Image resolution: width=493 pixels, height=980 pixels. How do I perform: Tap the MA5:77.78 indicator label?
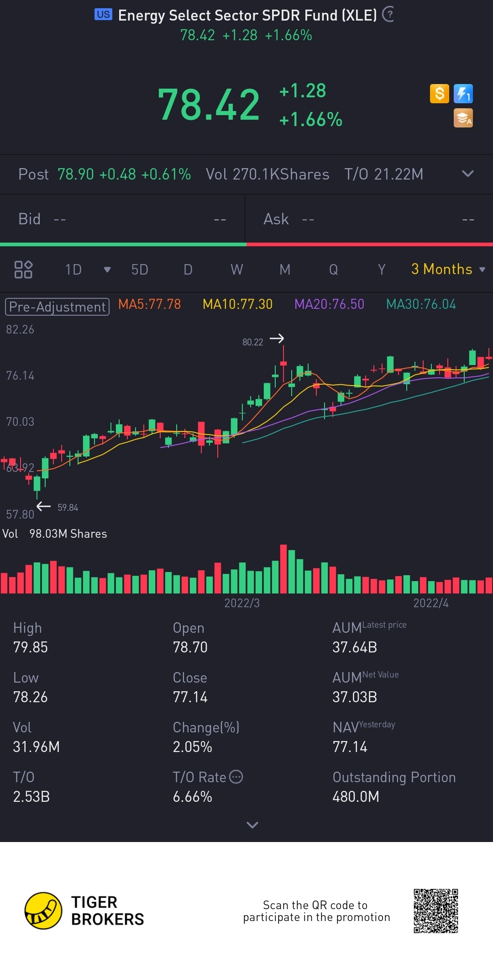[x=150, y=304]
